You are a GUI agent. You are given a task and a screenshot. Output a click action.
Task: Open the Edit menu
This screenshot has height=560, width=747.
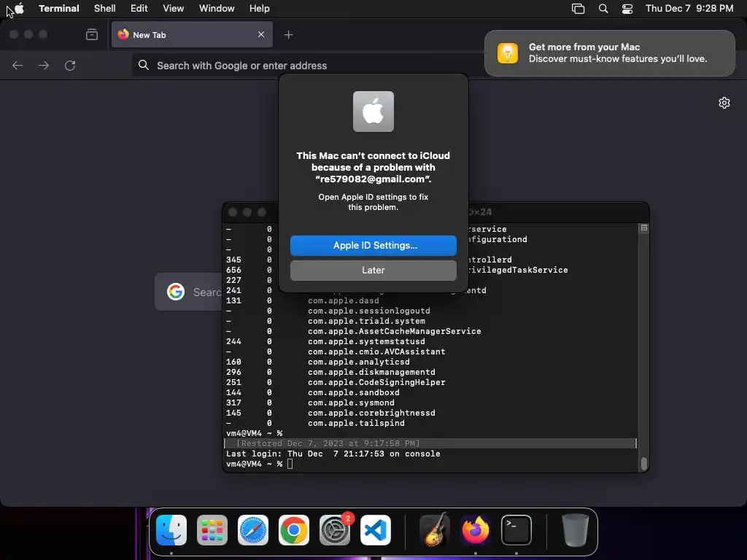[139, 9]
